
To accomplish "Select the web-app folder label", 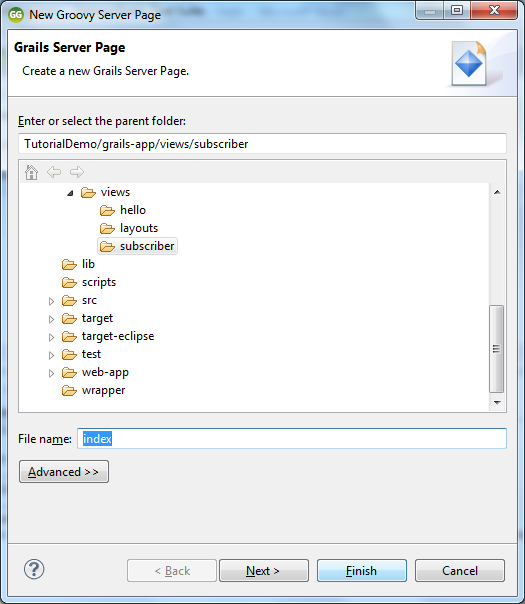I will point(105,372).
